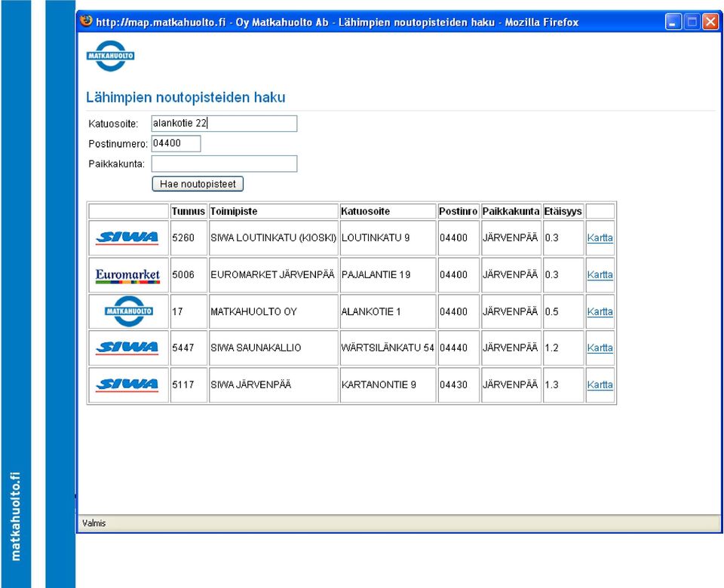Click the Etäisyys column header
This screenshot has height=588, width=724.
click(x=563, y=211)
